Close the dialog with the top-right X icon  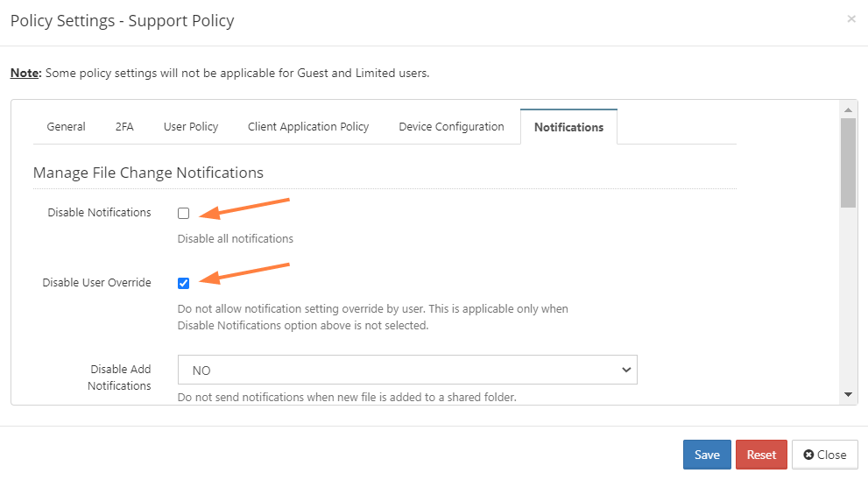click(x=850, y=19)
